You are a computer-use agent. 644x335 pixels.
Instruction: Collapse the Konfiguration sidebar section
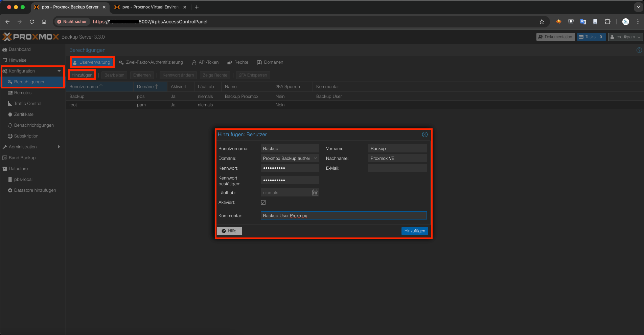click(22, 71)
